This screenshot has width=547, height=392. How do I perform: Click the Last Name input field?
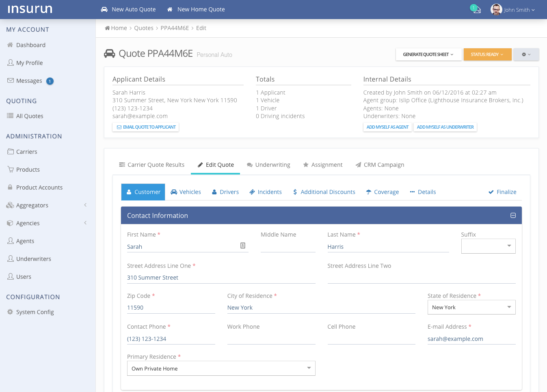[388, 246]
